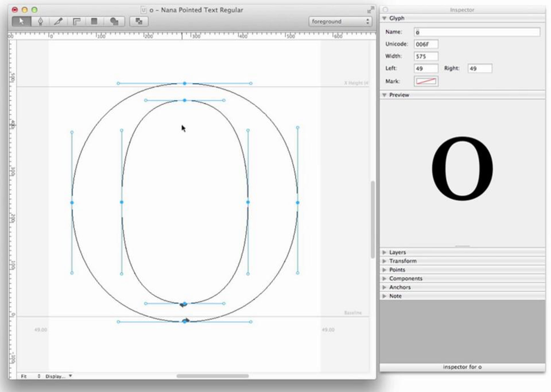Select the oval and shapes tool

[114, 22]
